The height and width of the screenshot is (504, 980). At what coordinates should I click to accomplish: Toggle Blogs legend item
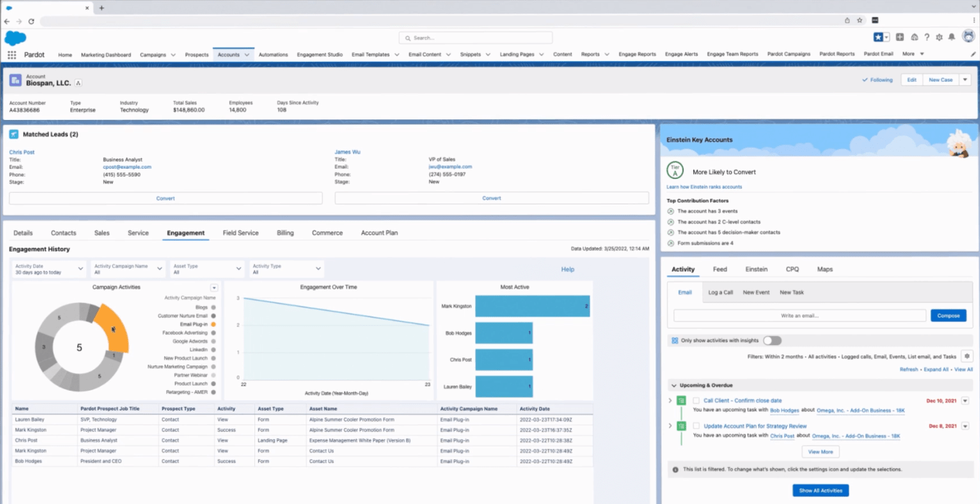tap(206, 307)
